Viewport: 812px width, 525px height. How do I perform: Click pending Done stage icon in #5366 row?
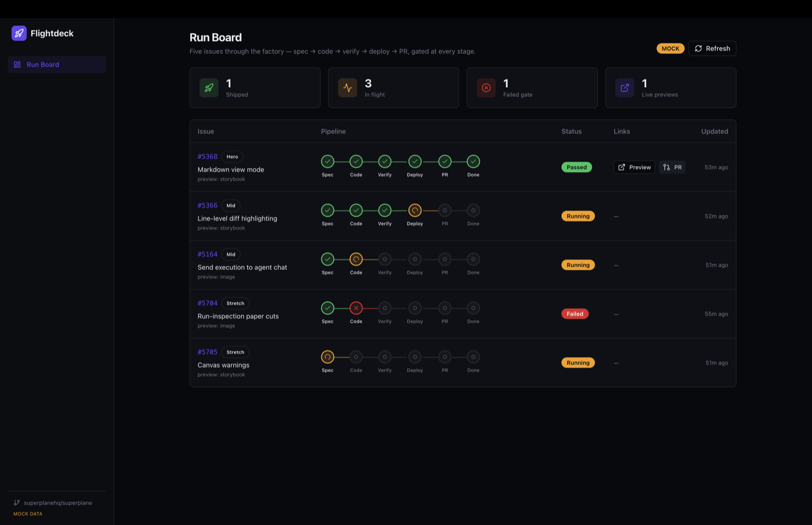[473, 210]
